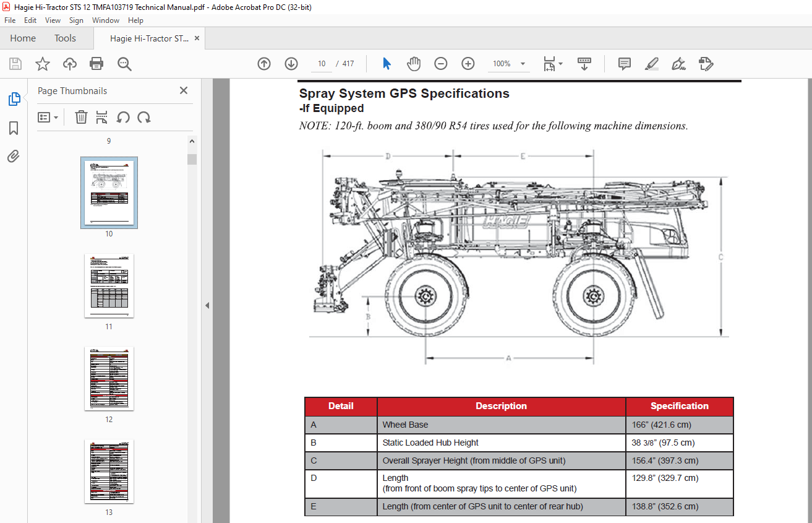Image resolution: width=812 pixels, height=523 pixels.
Task: Open the Edit menu
Action: (x=30, y=20)
